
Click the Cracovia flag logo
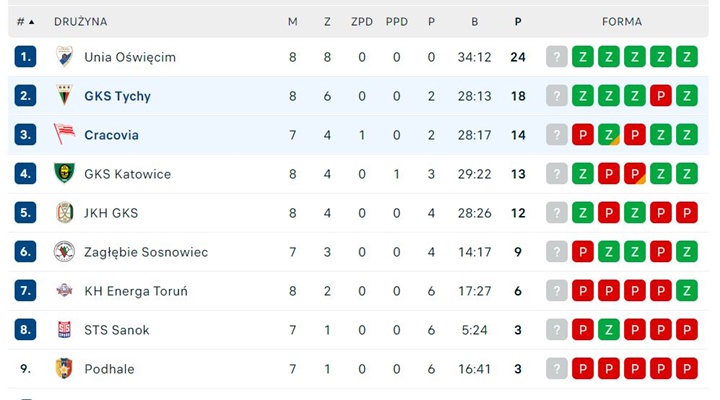pyautogui.click(x=64, y=134)
